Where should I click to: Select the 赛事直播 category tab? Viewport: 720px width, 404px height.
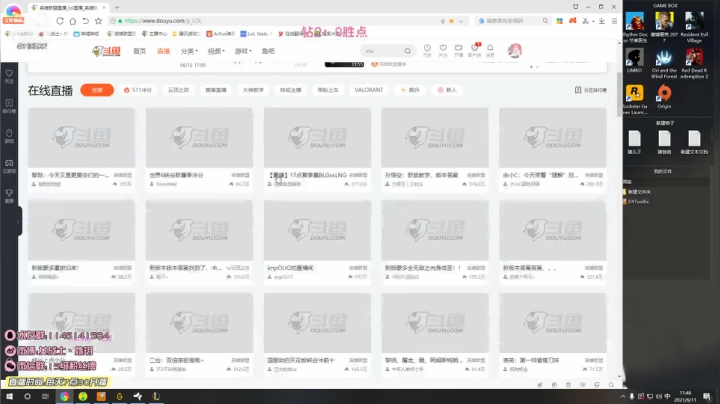[216, 90]
